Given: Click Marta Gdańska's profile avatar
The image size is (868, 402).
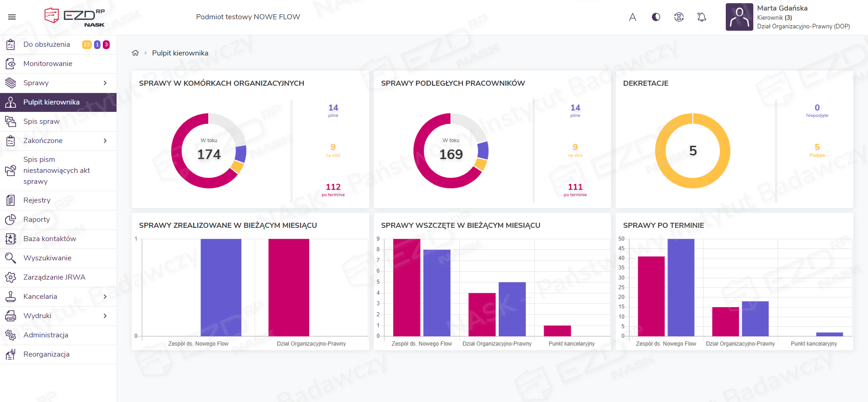Looking at the screenshot, I should (x=739, y=17).
